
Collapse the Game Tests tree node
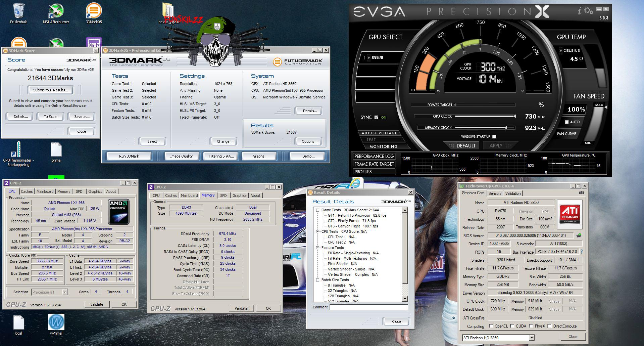317,210
